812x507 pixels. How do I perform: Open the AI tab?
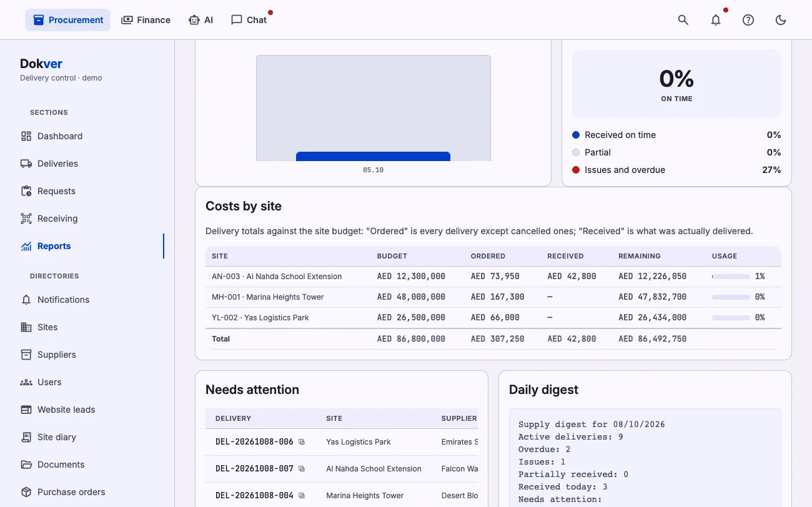[x=201, y=20]
